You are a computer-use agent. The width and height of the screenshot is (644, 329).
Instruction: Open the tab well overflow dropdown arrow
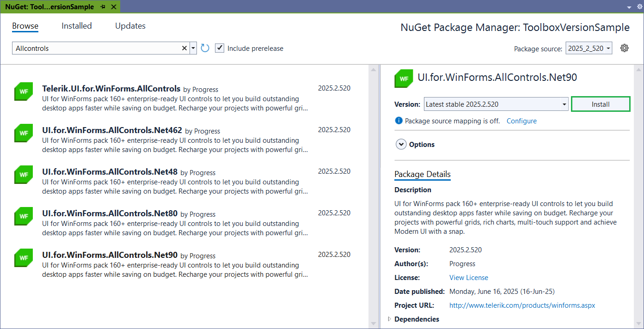(629, 7)
